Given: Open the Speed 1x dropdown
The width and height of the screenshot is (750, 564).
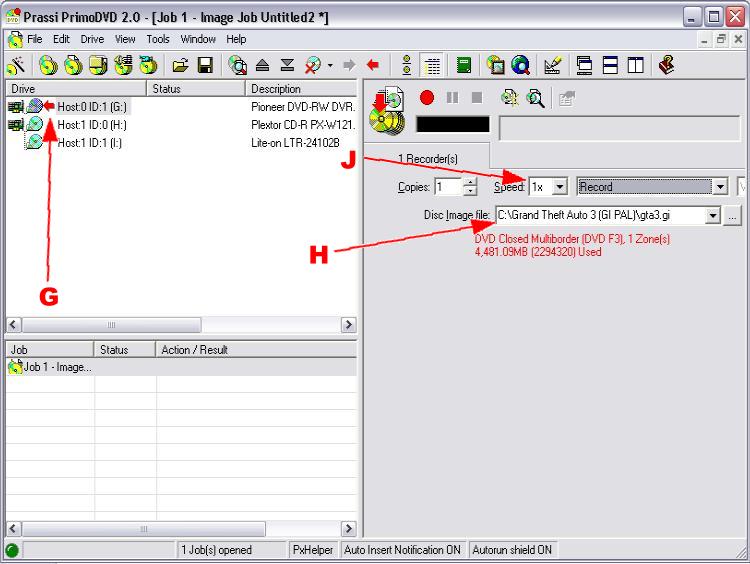Looking at the screenshot, I should pyautogui.click(x=559, y=187).
